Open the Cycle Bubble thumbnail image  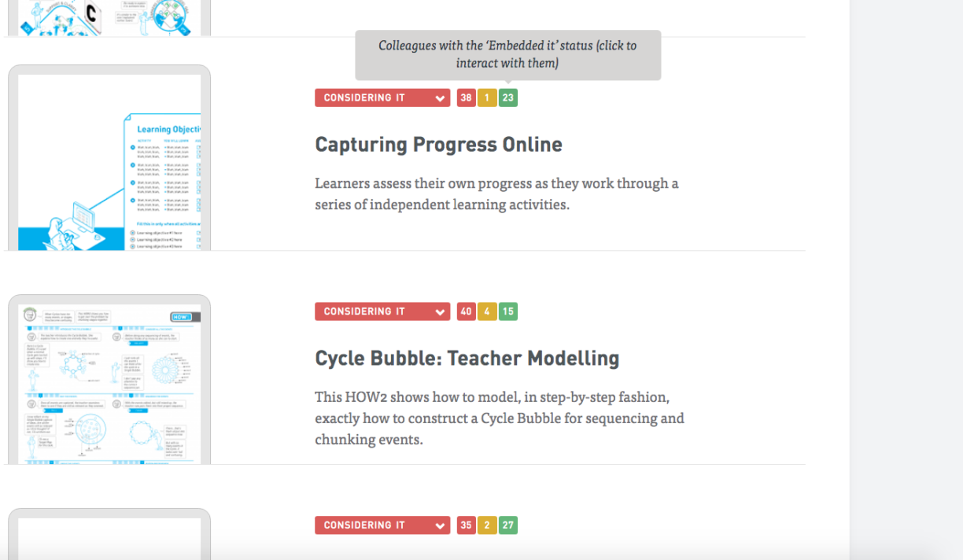(109, 380)
